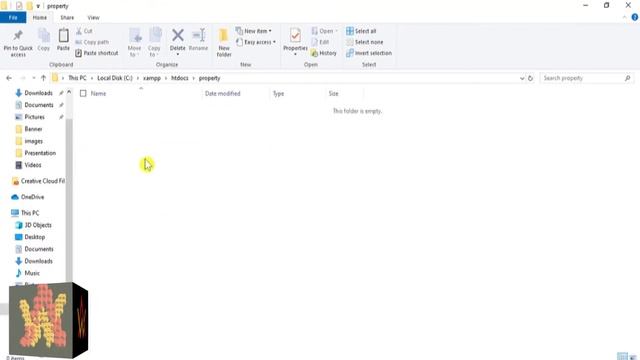
Task: Sort by the Type column header
Action: pyautogui.click(x=278, y=93)
